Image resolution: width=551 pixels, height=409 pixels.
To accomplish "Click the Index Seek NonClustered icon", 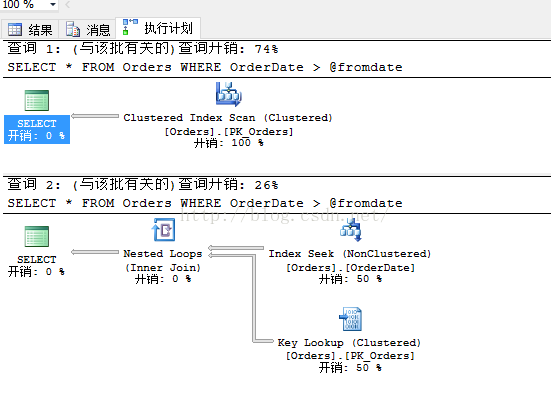I will click(351, 229).
